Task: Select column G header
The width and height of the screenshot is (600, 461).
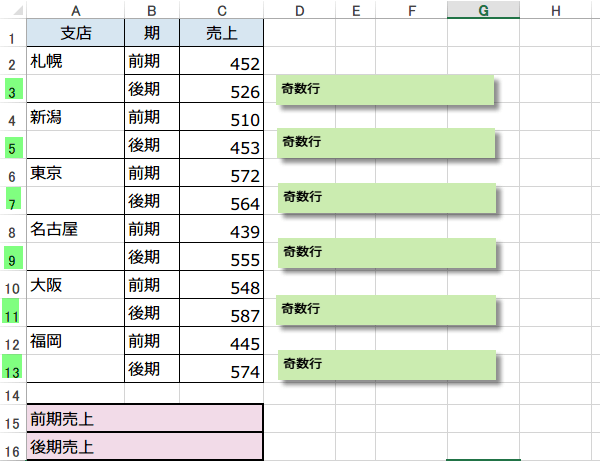Action: click(483, 10)
